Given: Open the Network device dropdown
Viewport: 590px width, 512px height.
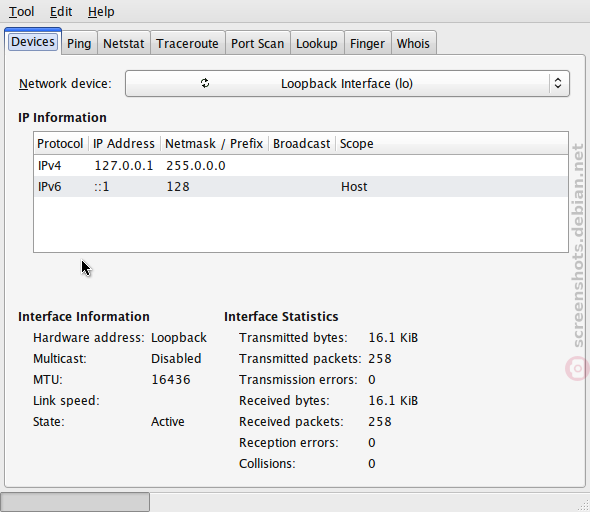Looking at the screenshot, I should (347, 84).
